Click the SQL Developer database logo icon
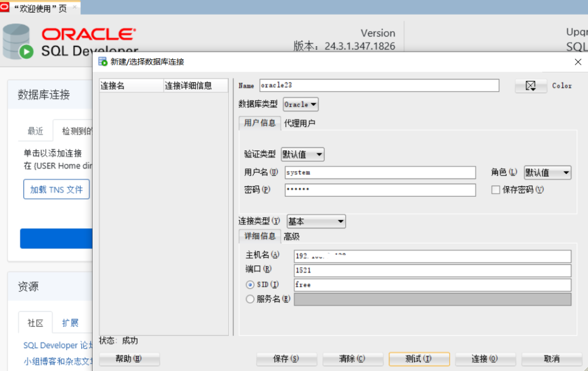The height and width of the screenshot is (371, 588). [x=17, y=41]
